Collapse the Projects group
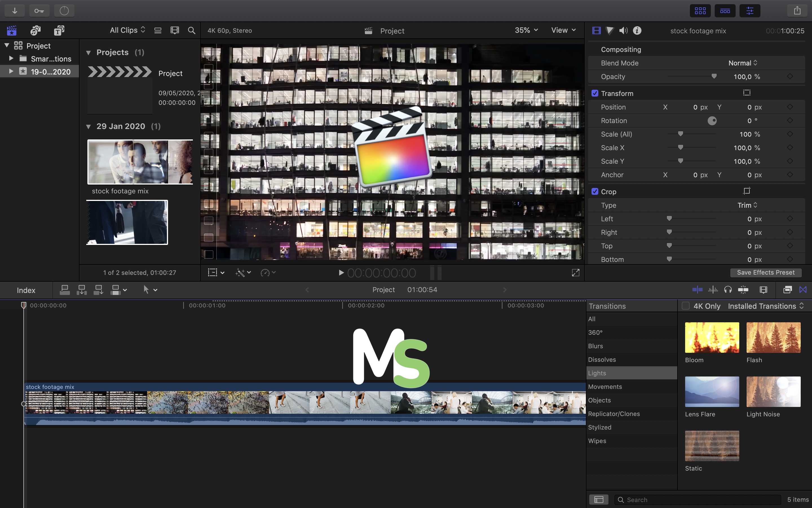The height and width of the screenshot is (508, 812). [89, 52]
